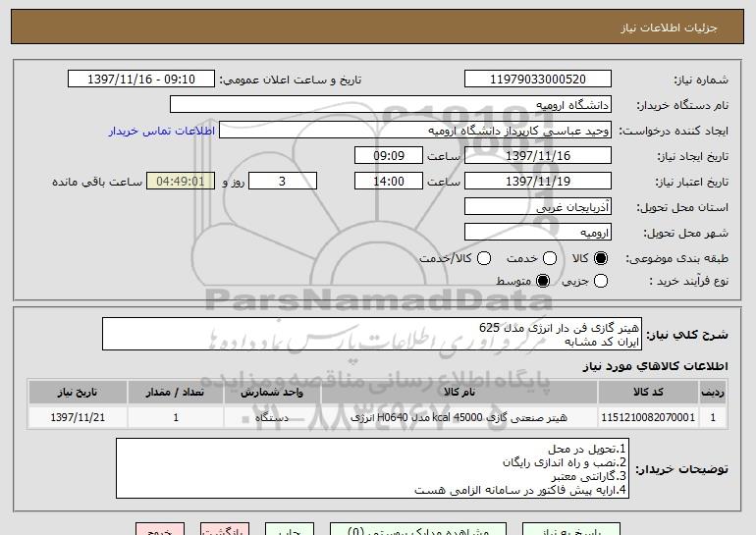Click the نوع فرآیند خرید label
The width and height of the screenshot is (756, 535).
[688, 281]
